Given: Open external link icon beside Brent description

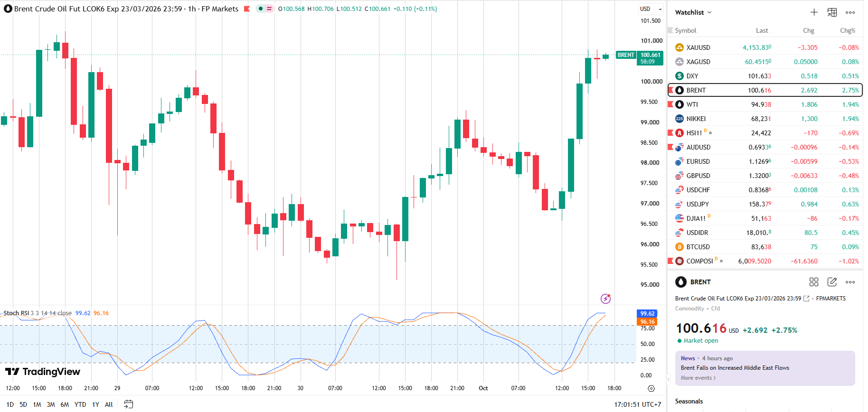Looking at the screenshot, I should (806, 299).
